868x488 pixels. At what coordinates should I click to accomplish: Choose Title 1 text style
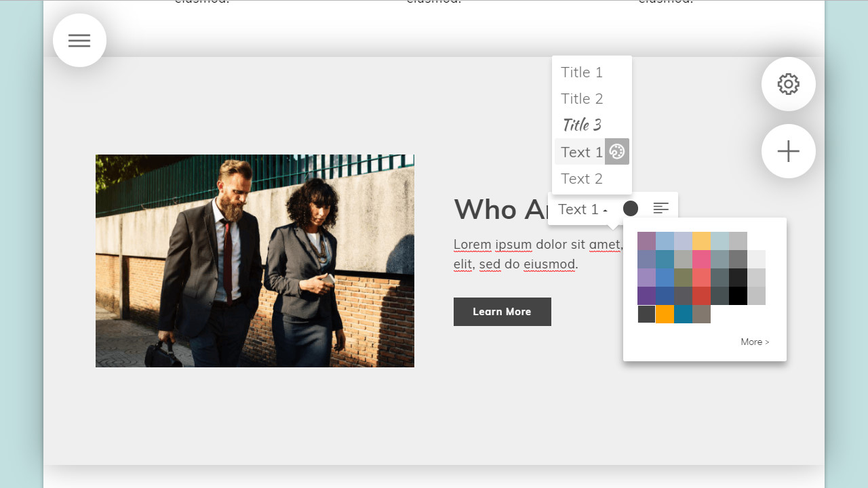(x=581, y=72)
